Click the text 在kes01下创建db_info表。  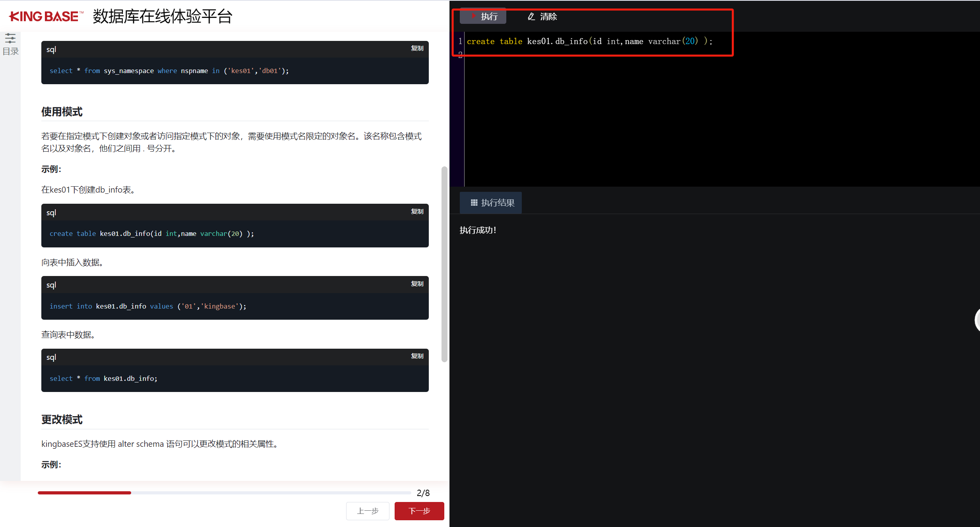point(89,190)
